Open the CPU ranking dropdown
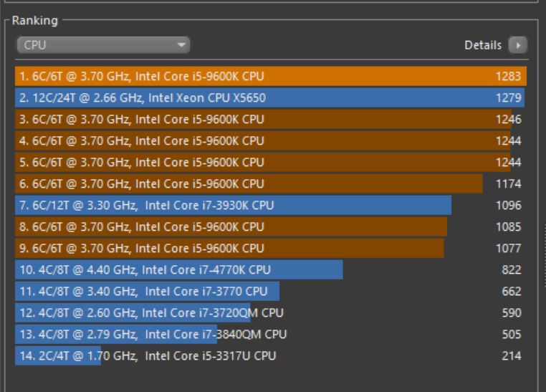The height and width of the screenshot is (392, 546). coord(103,45)
